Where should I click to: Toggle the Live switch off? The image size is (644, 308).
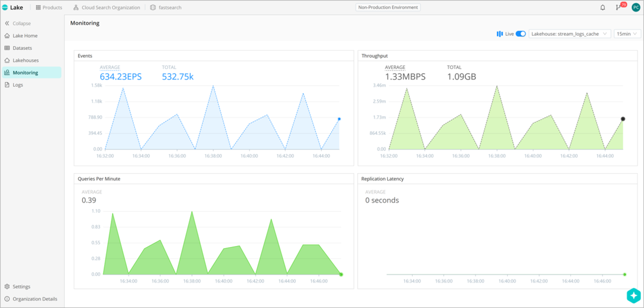[x=521, y=34]
